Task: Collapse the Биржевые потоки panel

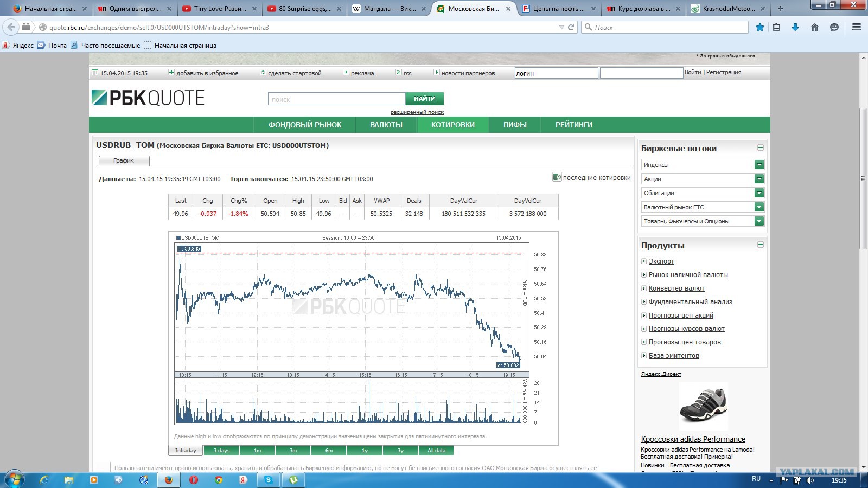Action: 760,147
